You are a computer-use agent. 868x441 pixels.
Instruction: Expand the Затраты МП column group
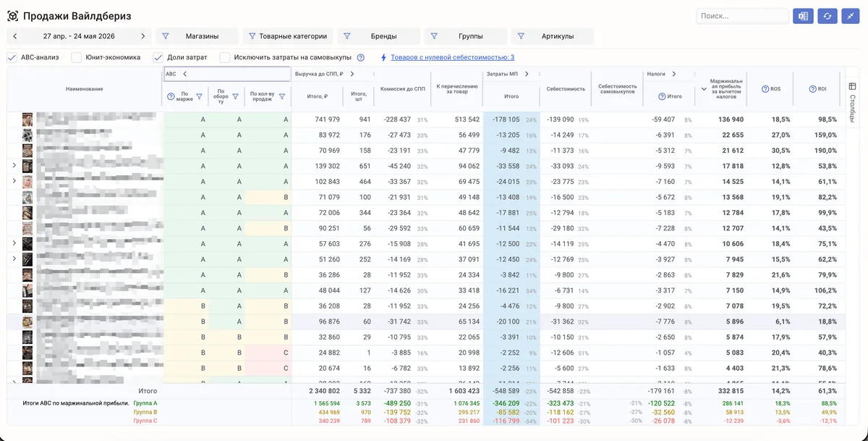527,74
